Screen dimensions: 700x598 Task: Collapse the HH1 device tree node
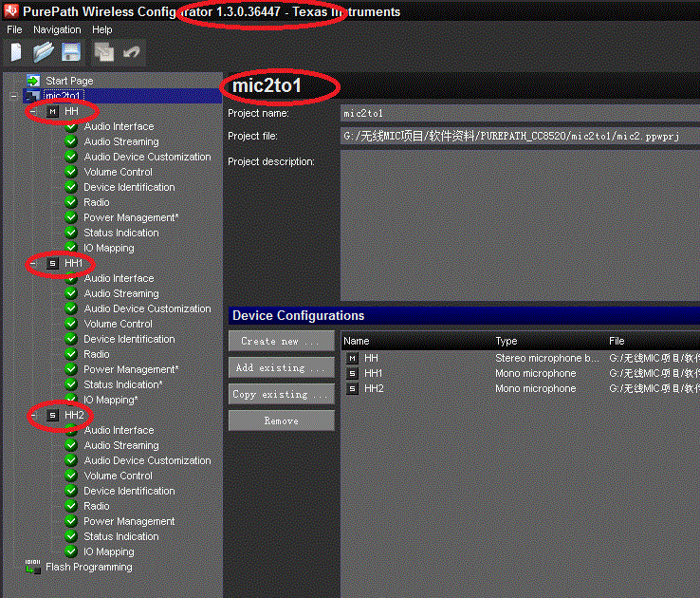tap(32, 263)
